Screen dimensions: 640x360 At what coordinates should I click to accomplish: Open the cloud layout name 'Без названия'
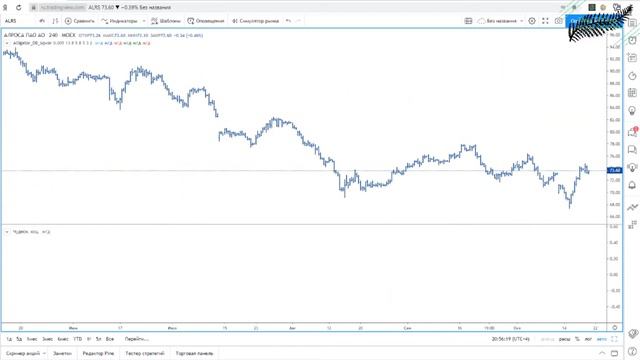pyautogui.click(x=498, y=21)
